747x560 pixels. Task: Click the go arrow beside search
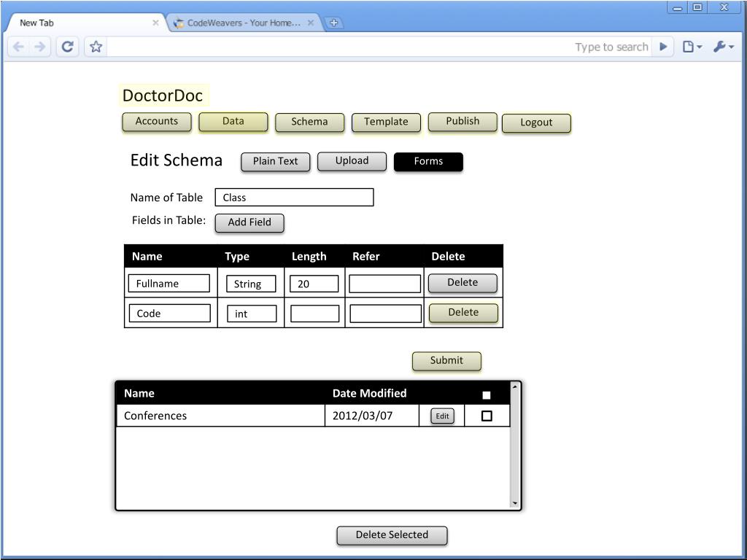[663, 47]
